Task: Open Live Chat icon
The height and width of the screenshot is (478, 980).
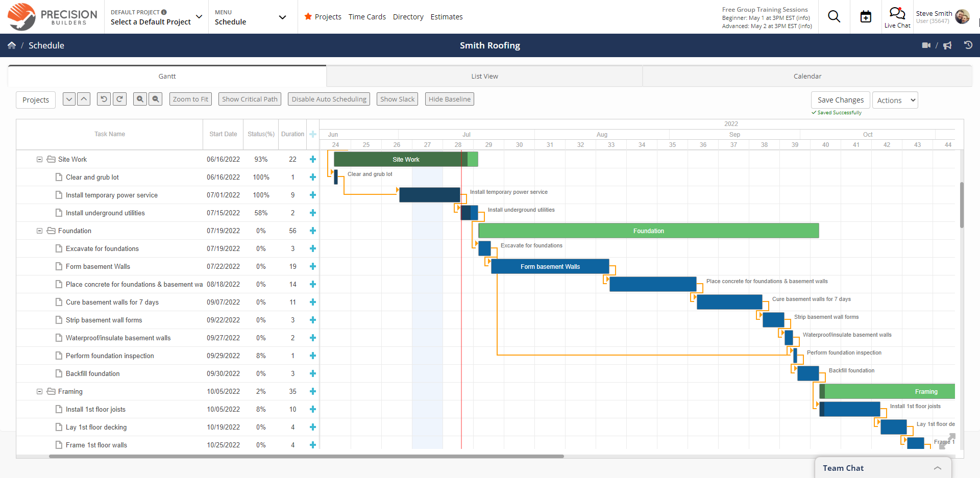Action: tap(897, 17)
